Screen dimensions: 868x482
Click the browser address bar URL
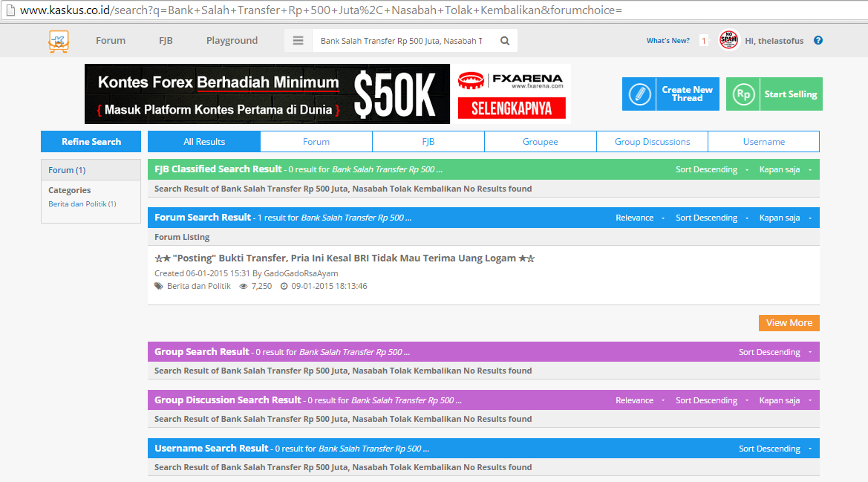(x=321, y=10)
